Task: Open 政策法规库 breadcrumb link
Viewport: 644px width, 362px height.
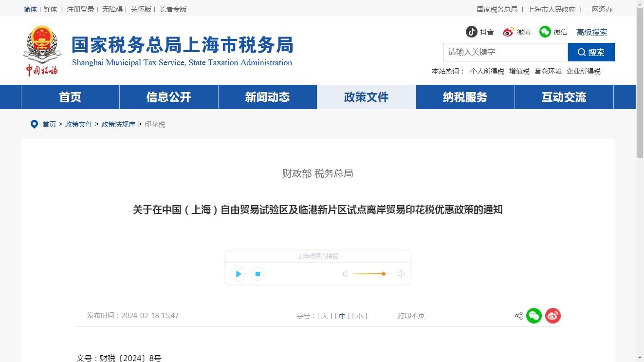Action: point(118,124)
